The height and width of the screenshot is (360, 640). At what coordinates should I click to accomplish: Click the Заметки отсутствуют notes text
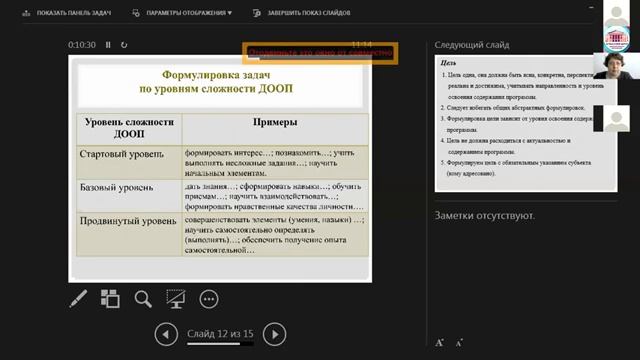click(x=484, y=216)
